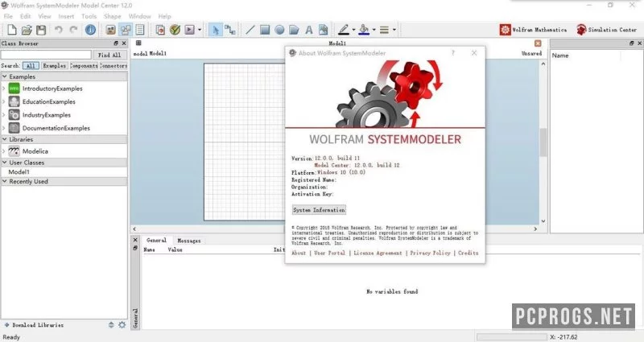Validate the model with the green checkmark icon
644x342 pixels.
coord(175,30)
